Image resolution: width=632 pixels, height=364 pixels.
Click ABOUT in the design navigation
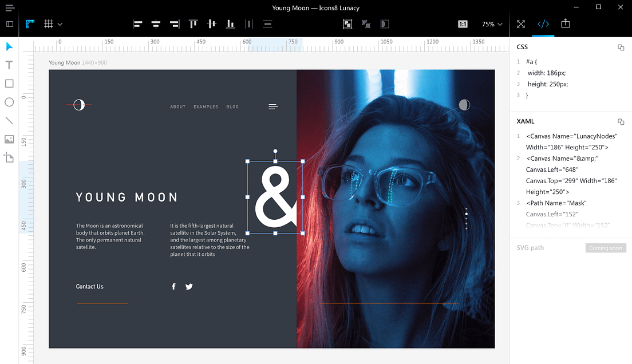[177, 107]
